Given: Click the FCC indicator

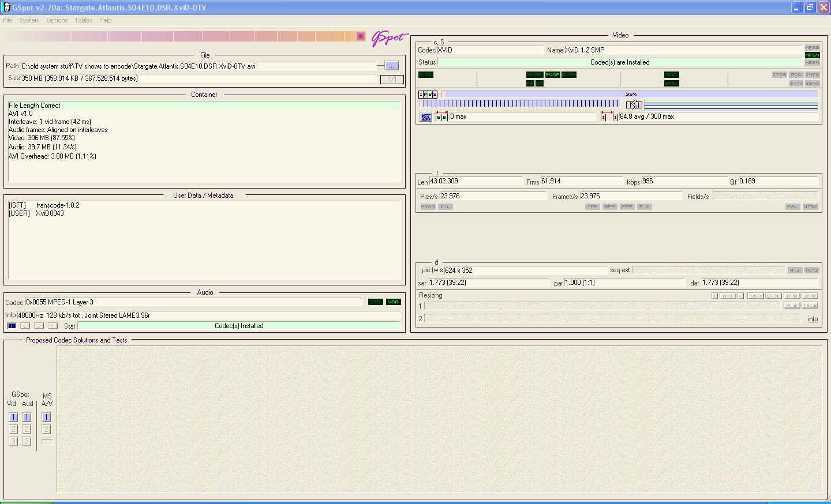Looking at the screenshot, I should click(796, 74).
